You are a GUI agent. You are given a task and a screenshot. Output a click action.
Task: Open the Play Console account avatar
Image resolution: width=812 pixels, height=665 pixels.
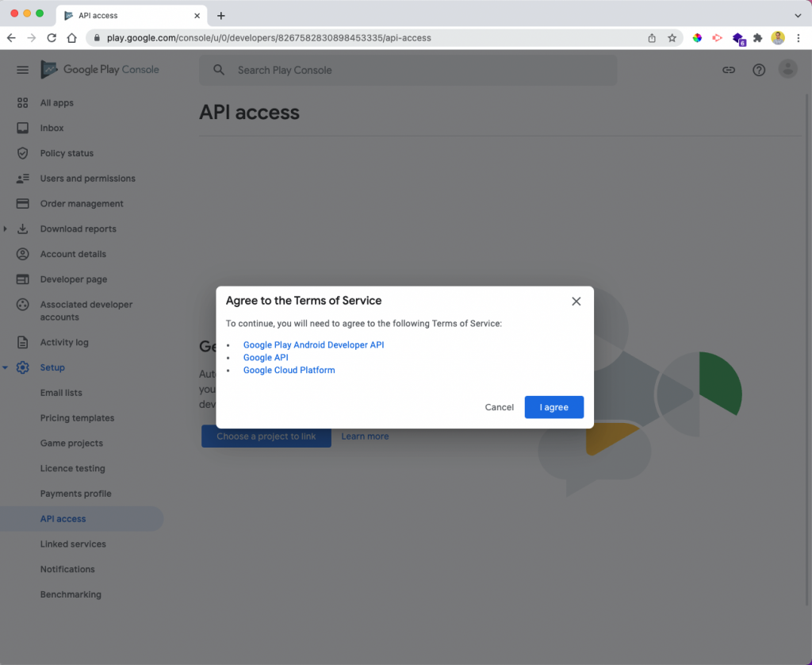[787, 69]
